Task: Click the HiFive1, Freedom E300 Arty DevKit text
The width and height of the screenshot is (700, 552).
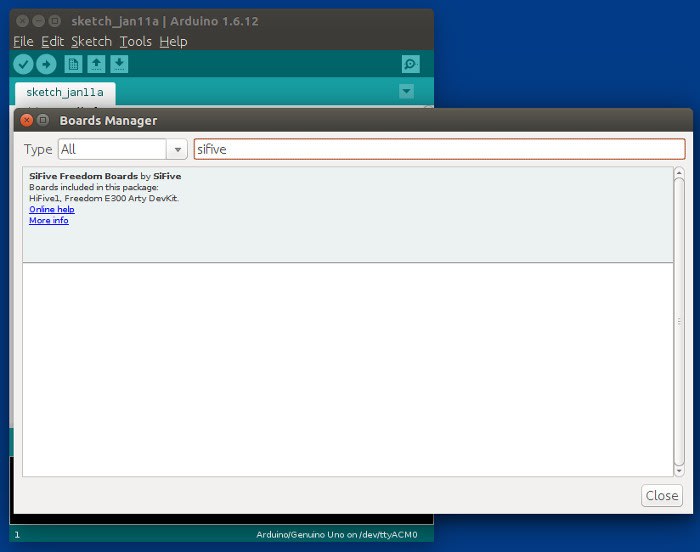Action: 104,198
